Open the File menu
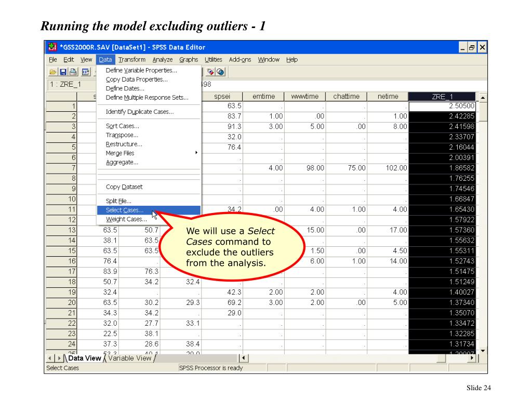 (x=53, y=60)
